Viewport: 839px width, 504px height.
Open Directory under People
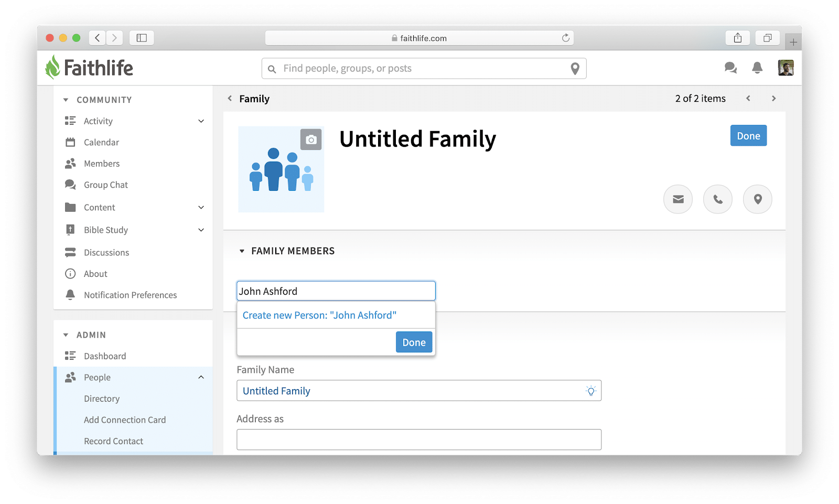[102, 399]
